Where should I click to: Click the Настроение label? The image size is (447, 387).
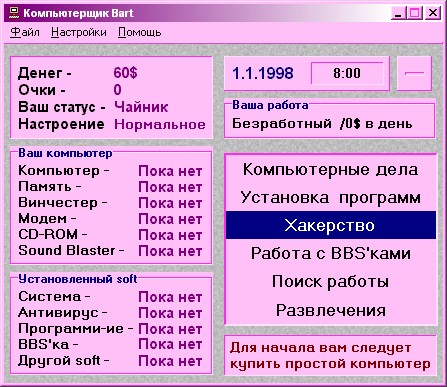tap(61, 124)
